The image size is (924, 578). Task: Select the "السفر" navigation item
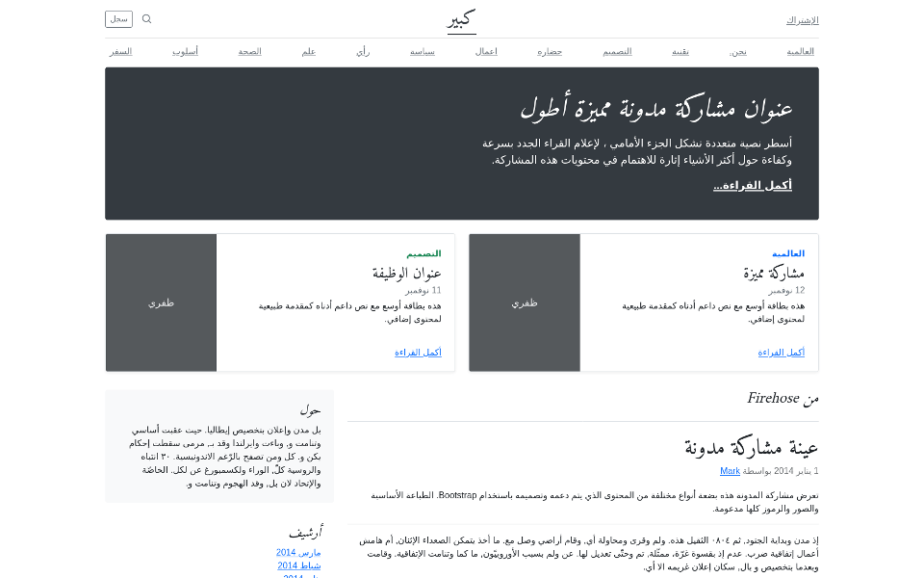pyautogui.click(x=120, y=51)
